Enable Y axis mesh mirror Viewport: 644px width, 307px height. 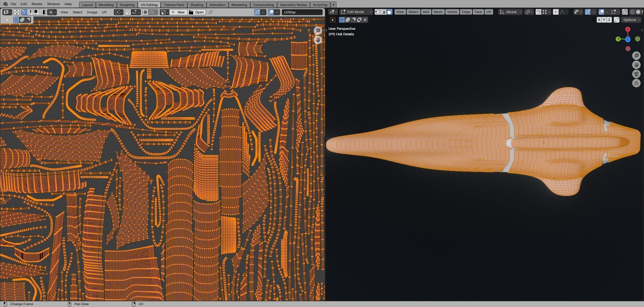click(604, 20)
